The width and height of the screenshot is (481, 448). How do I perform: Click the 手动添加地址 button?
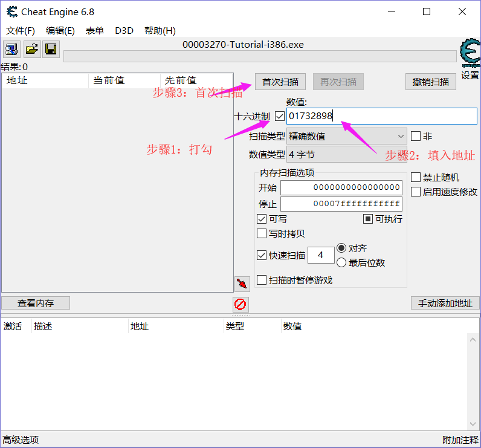click(x=445, y=303)
